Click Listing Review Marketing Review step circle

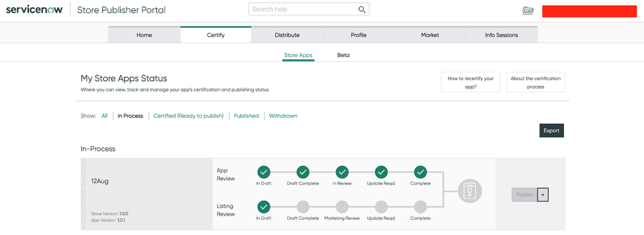[x=342, y=207]
